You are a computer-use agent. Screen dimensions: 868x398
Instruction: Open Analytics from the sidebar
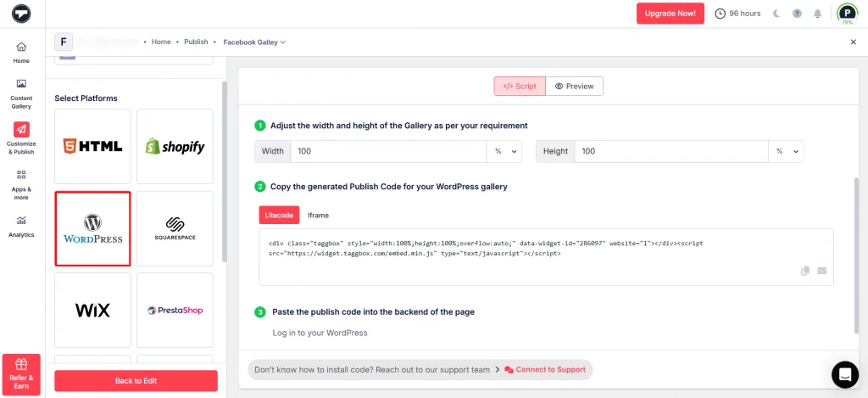(21, 226)
